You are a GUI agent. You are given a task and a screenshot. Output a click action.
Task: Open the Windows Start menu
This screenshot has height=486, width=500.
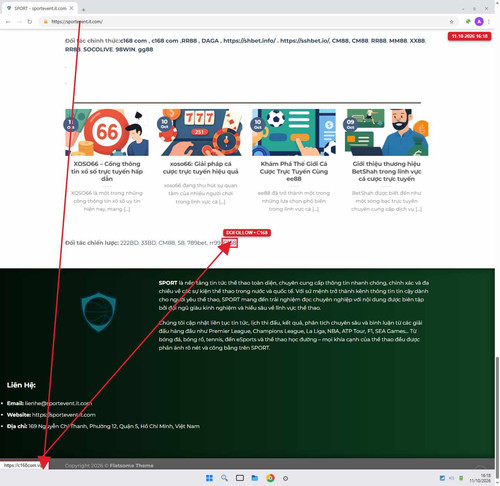pos(209,478)
